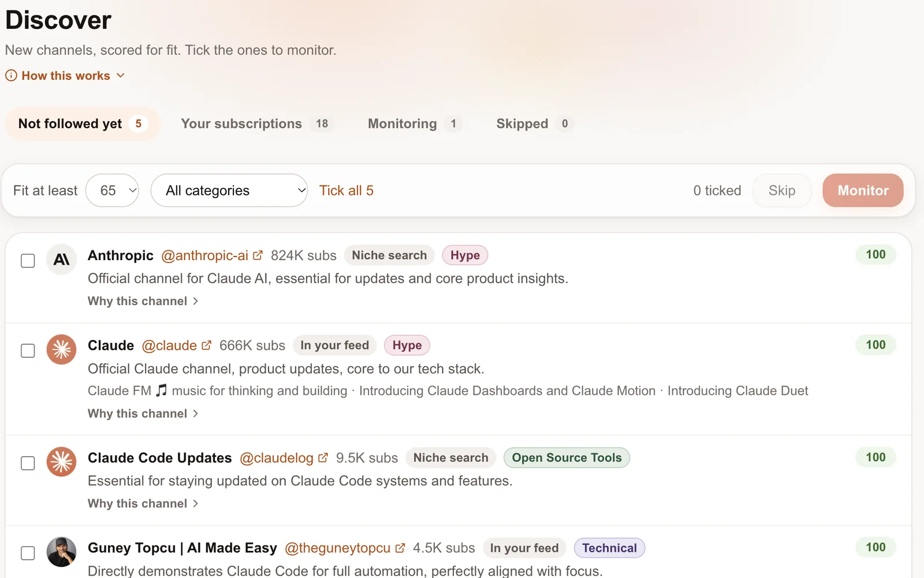The image size is (924, 578).
Task: Tick the Claude Code Updates checkbox
Action: click(x=28, y=463)
